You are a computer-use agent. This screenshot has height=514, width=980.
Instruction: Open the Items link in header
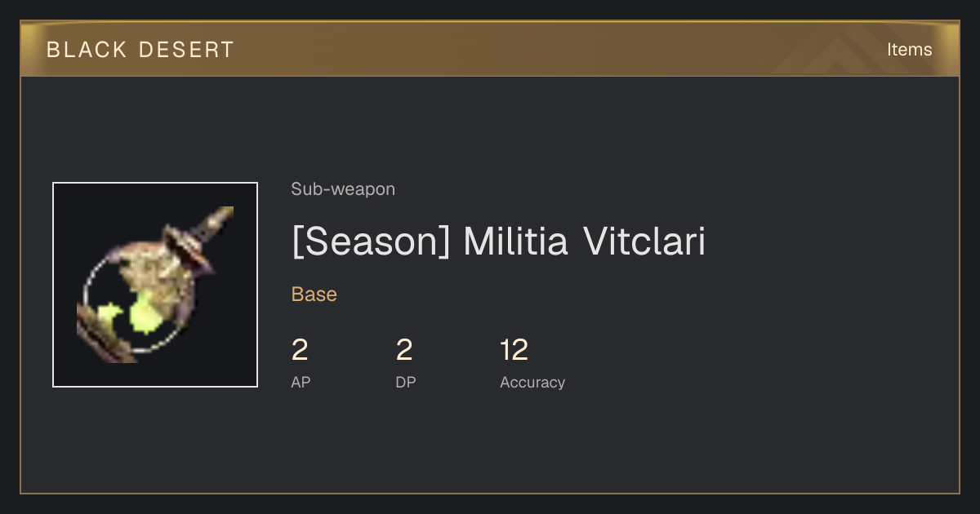(909, 50)
